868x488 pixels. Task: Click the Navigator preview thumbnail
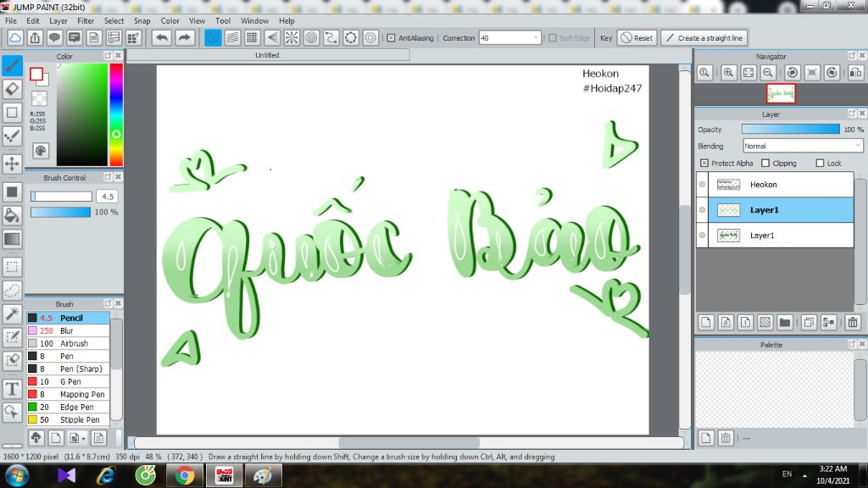point(781,93)
